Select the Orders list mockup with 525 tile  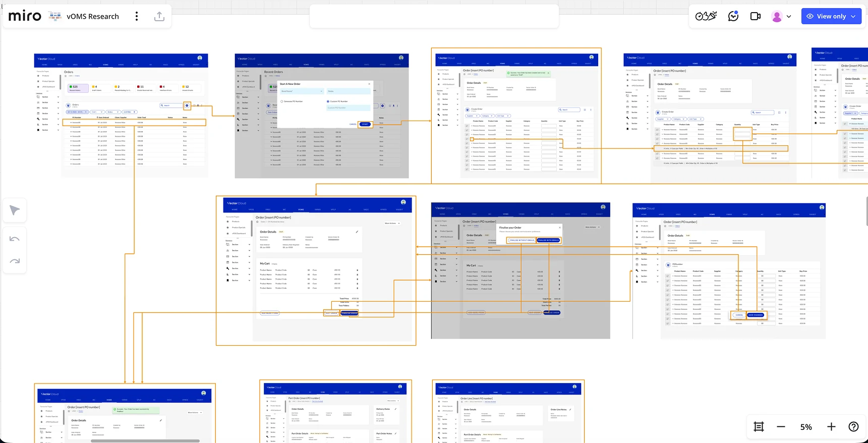tap(121, 115)
